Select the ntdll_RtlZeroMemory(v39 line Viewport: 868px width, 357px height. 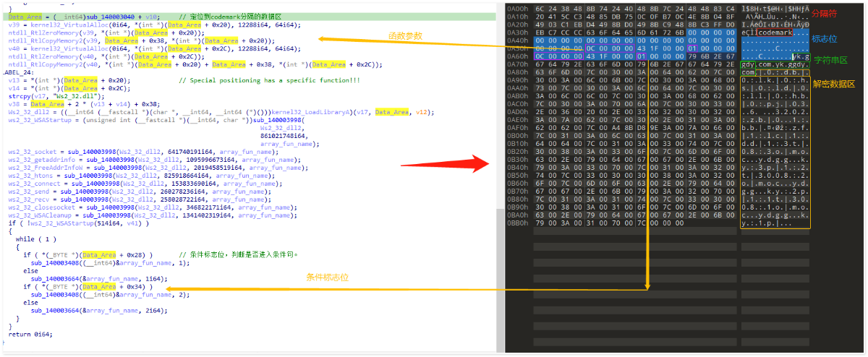106,33
